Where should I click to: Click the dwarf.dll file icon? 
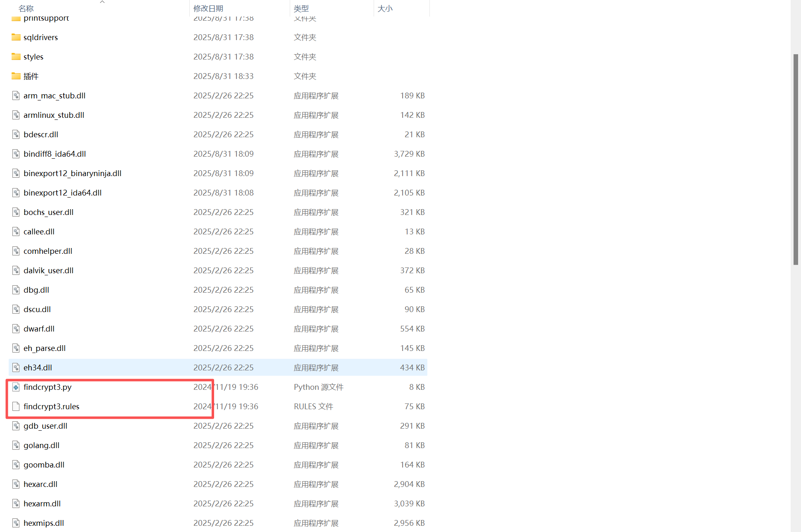click(16, 329)
